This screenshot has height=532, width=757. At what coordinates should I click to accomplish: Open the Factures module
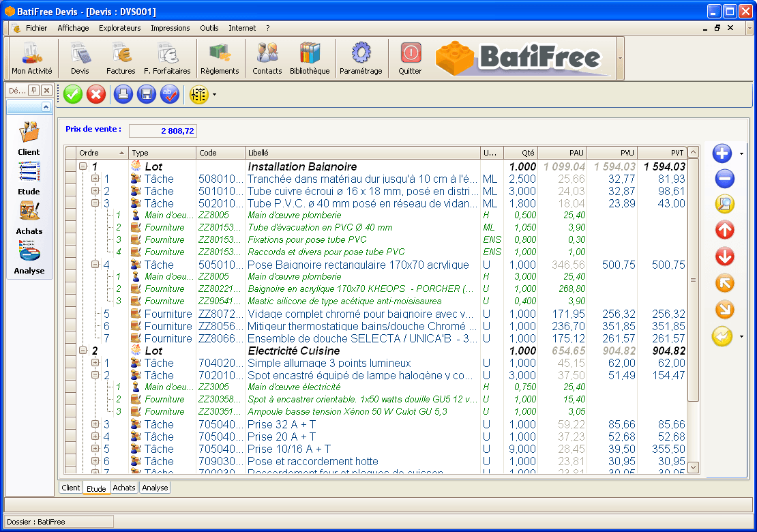tap(121, 58)
